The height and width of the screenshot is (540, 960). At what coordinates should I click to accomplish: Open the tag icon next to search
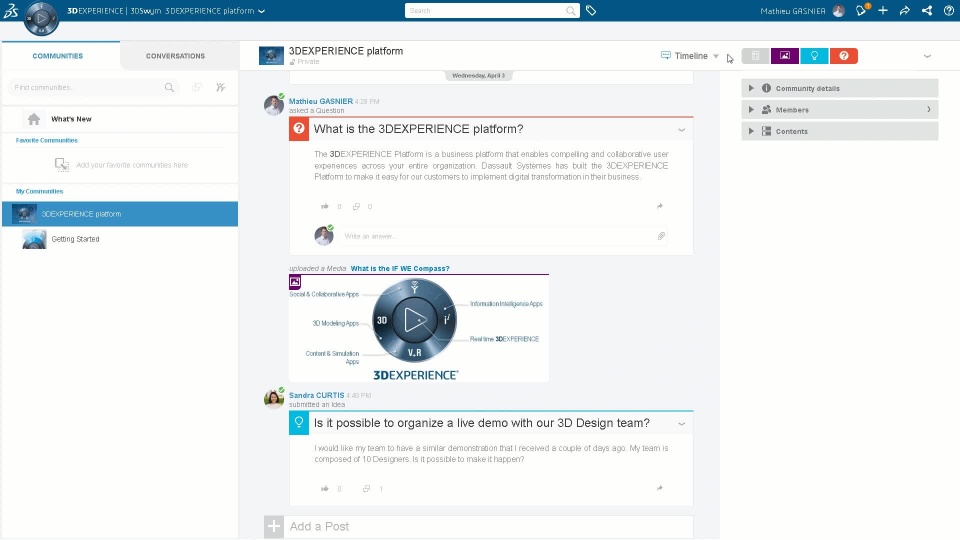click(591, 10)
